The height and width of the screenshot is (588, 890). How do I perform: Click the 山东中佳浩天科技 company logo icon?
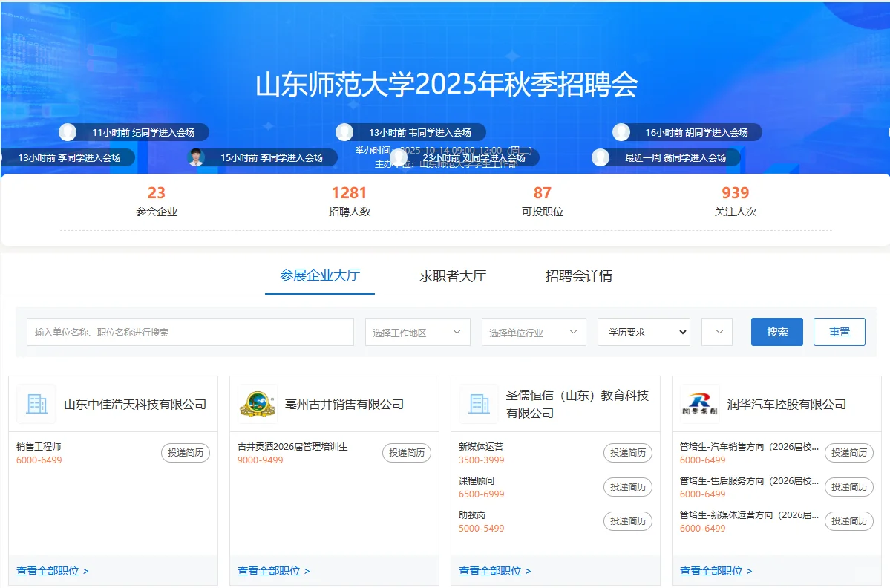point(36,404)
